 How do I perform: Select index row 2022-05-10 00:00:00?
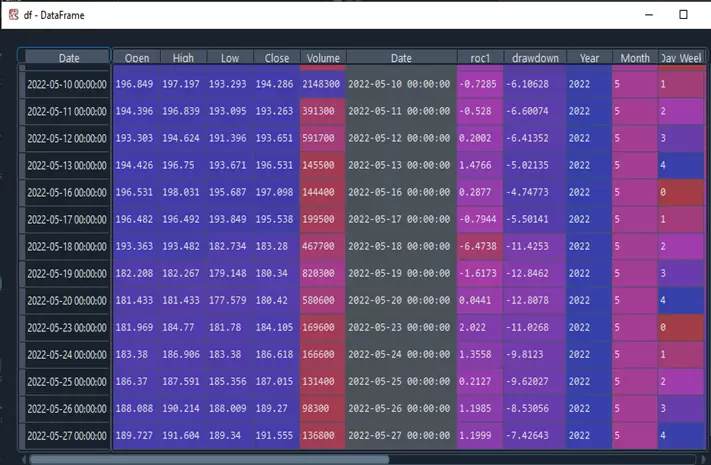65,84
